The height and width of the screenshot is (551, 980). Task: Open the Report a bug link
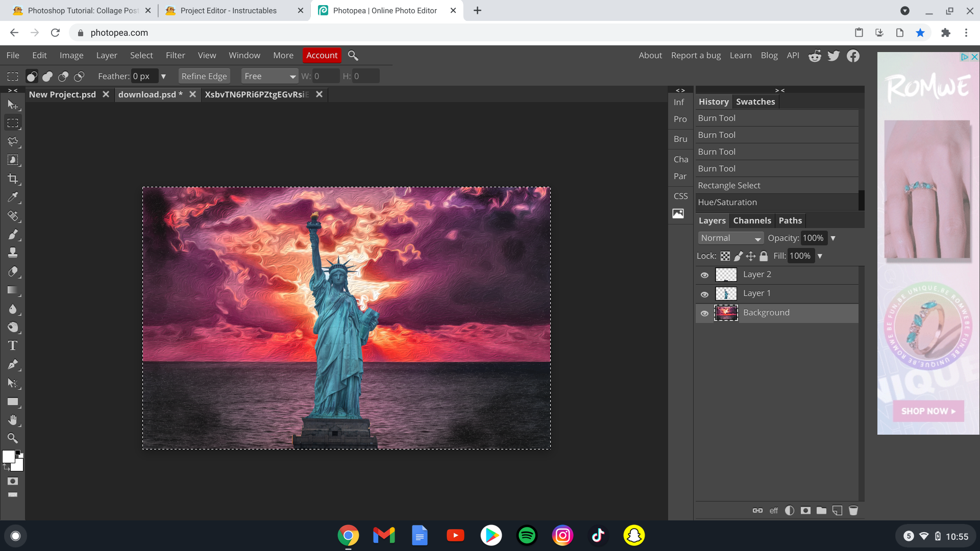click(x=696, y=55)
